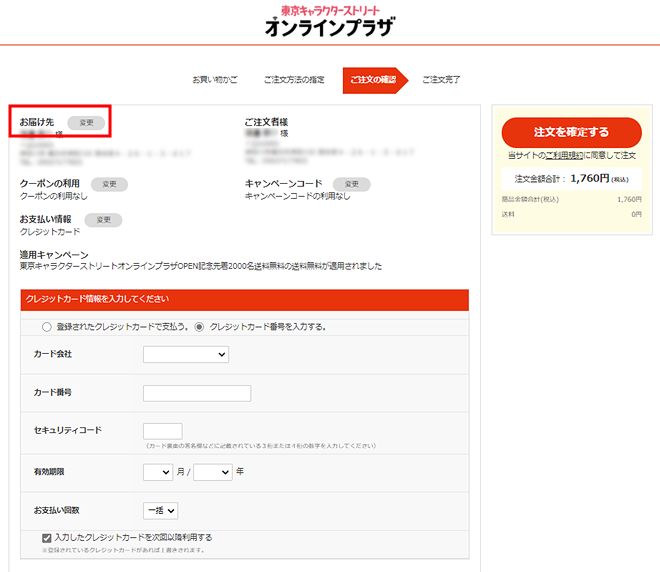The width and height of the screenshot is (660, 572).
Task: Expand the お支払い回数 dropdown
Action: click(160, 511)
